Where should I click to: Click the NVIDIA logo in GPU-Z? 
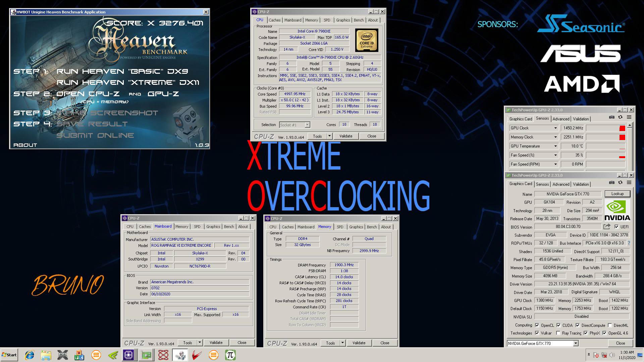pyautogui.click(x=617, y=210)
